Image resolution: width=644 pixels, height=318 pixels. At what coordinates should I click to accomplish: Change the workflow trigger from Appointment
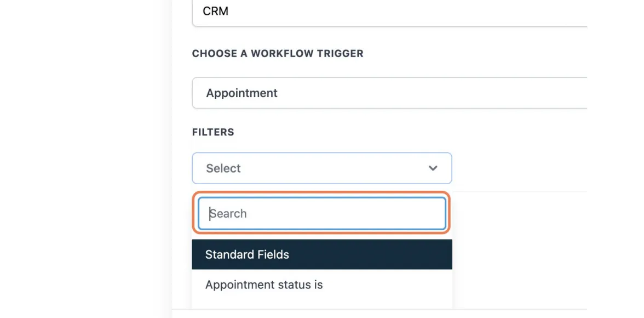(389, 93)
